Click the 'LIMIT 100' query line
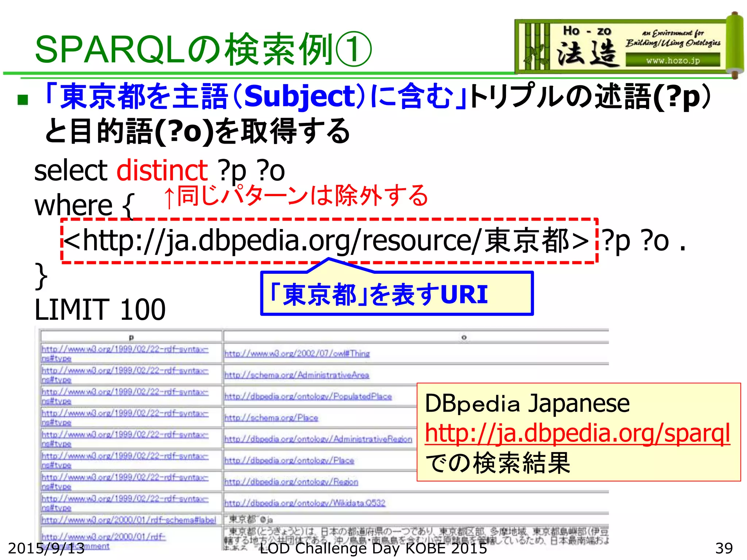Viewport: 747px width, 560px height. [100, 310]
